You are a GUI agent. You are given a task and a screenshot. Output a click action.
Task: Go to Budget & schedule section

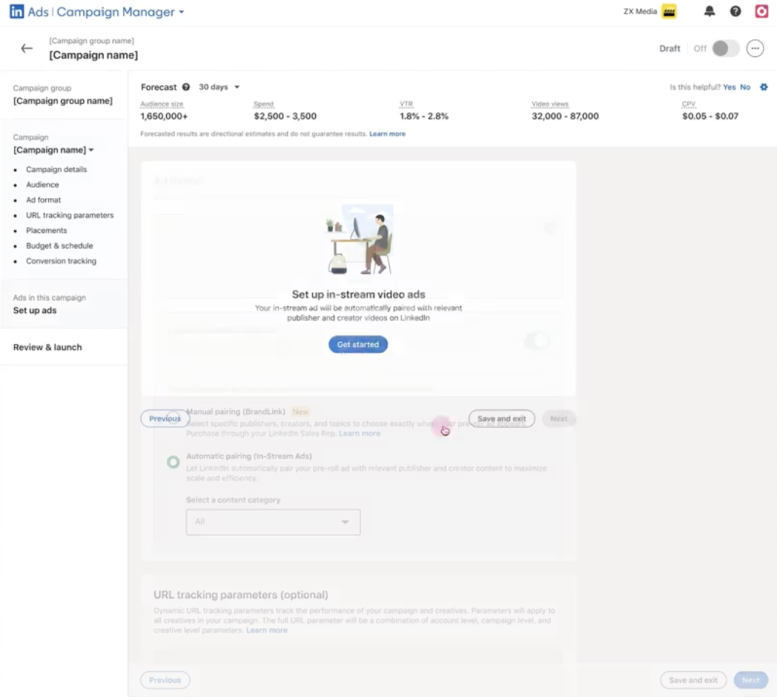click(x=60, y=246)
